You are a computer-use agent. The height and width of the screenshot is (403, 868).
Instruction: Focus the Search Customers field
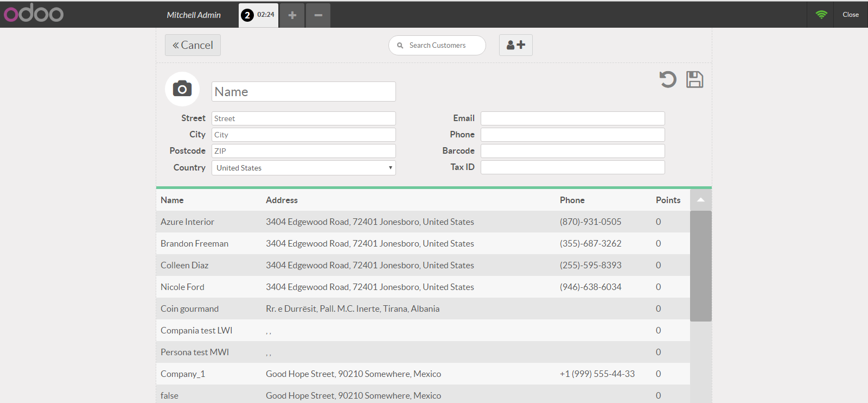tap(437, 45)
